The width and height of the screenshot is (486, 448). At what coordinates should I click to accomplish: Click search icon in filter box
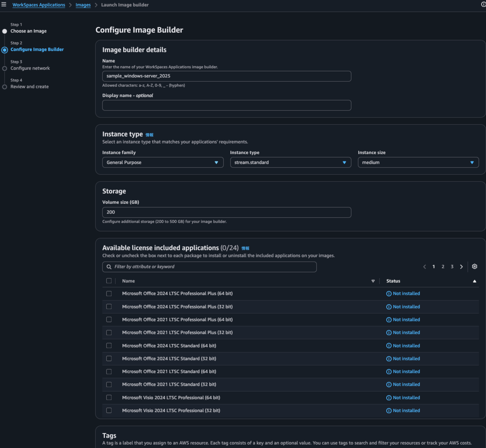point(109,267)
